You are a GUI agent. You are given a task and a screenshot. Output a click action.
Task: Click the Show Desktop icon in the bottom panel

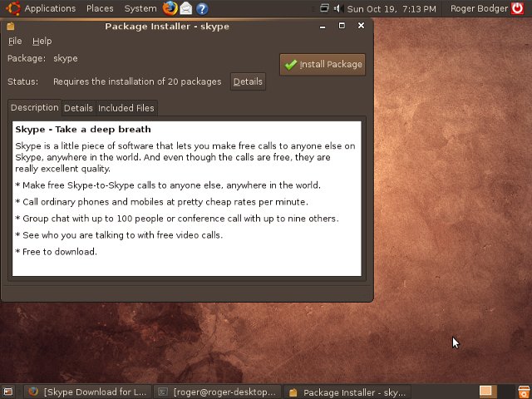pos(7,392)
